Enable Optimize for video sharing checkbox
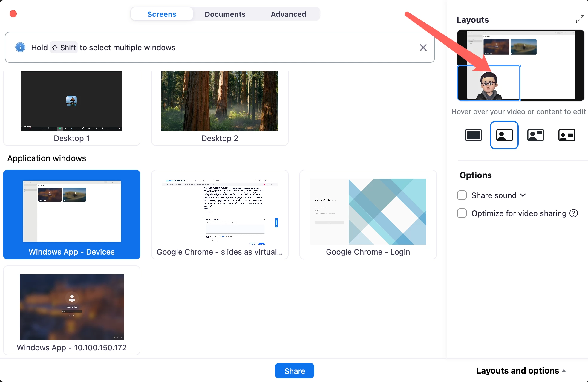The image size is (588, 382). coord(462,213)
